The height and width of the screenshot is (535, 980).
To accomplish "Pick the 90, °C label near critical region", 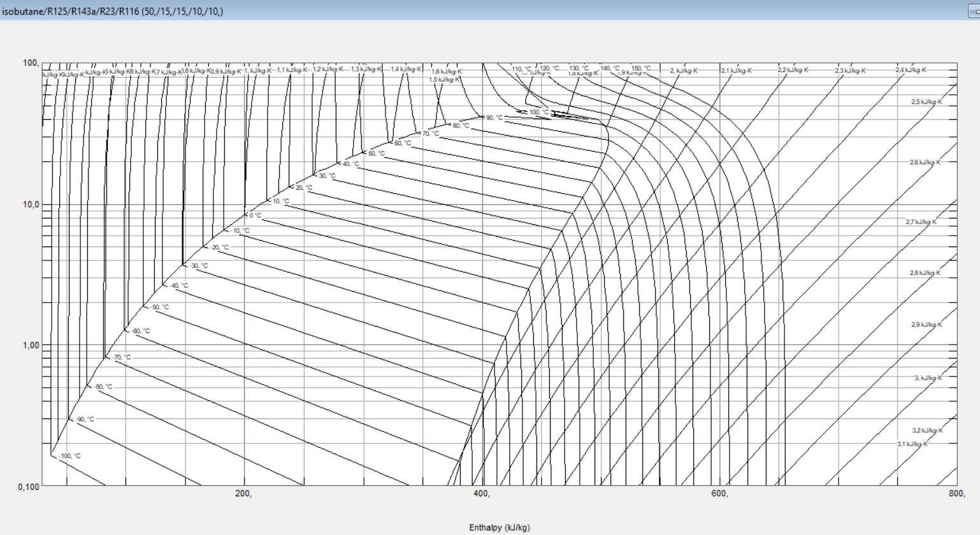I will tap(494, 118).
